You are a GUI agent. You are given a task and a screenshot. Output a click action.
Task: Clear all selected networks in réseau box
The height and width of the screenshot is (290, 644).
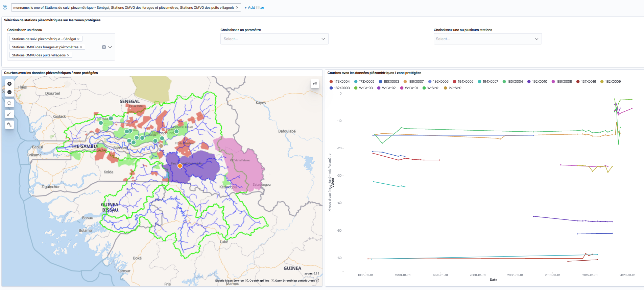click(x=104, y=47)
